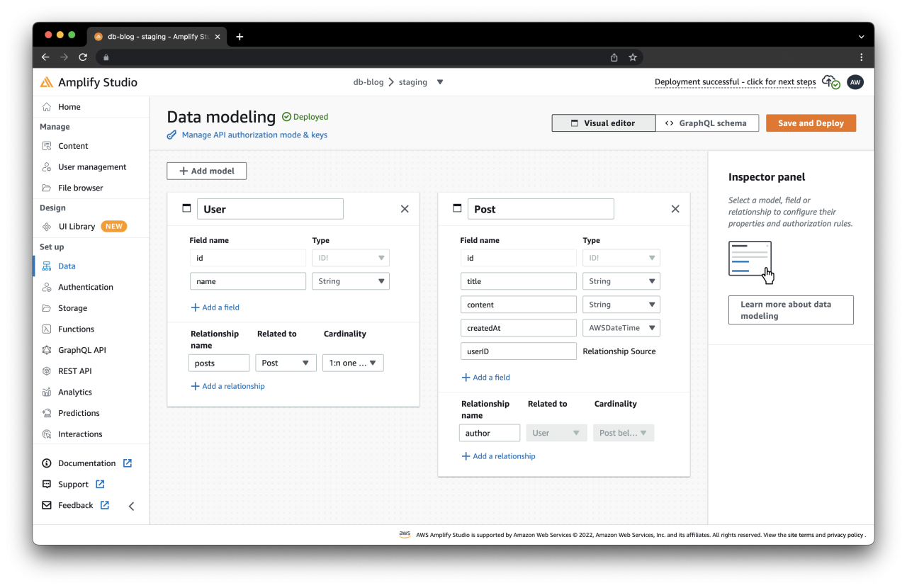Edit the posts relationship name
Screen dimensions: 907x588
(x=219, y=363)
